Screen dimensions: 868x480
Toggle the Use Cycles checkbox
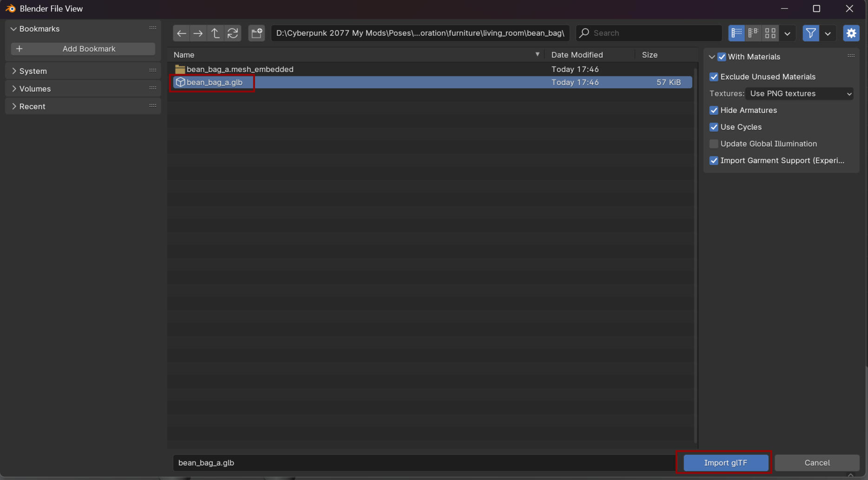click(714, 127)
